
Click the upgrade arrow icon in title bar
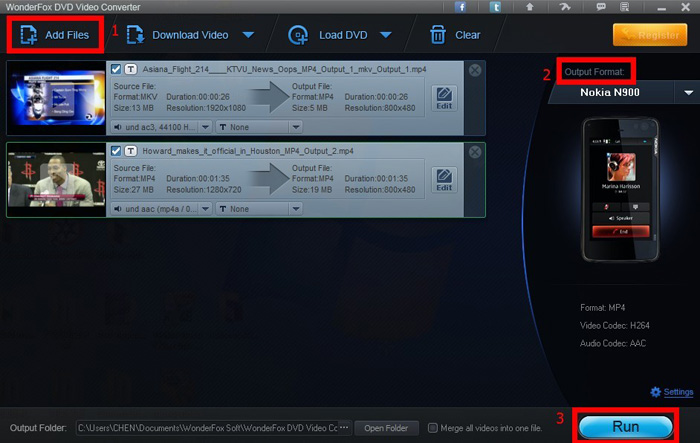(x=529, y=7)
